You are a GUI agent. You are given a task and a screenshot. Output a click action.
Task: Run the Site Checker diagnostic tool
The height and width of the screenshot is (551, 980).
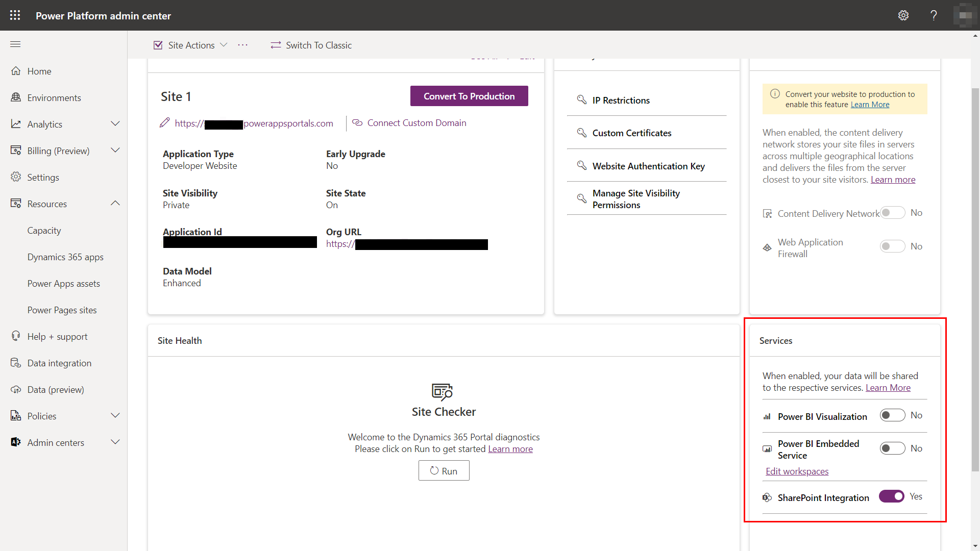[444, 470]
